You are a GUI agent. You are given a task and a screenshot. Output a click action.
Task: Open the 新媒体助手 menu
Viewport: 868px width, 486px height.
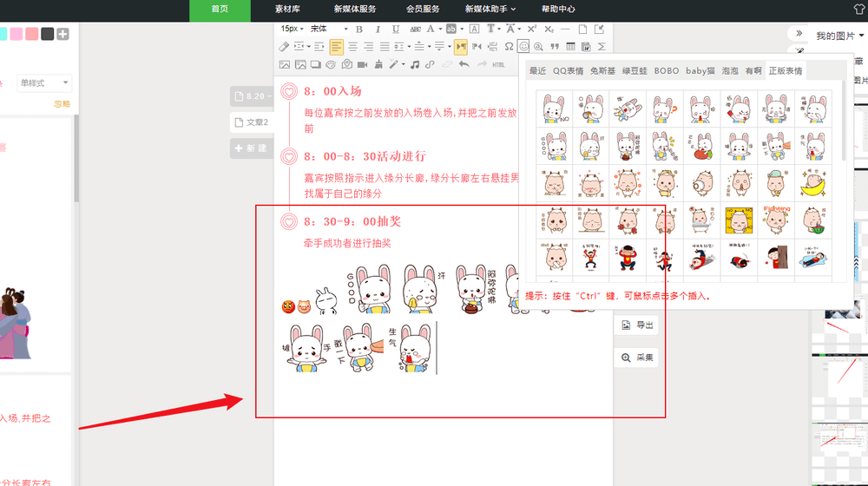point(490,9)
